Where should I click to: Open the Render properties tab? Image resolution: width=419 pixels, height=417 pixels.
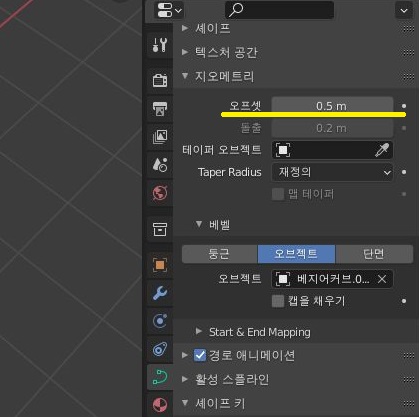point(160,80)
